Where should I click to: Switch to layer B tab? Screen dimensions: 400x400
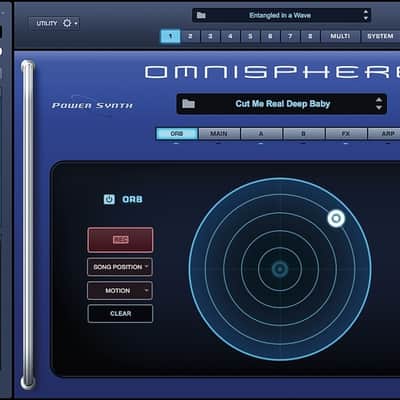pos(304,134)
